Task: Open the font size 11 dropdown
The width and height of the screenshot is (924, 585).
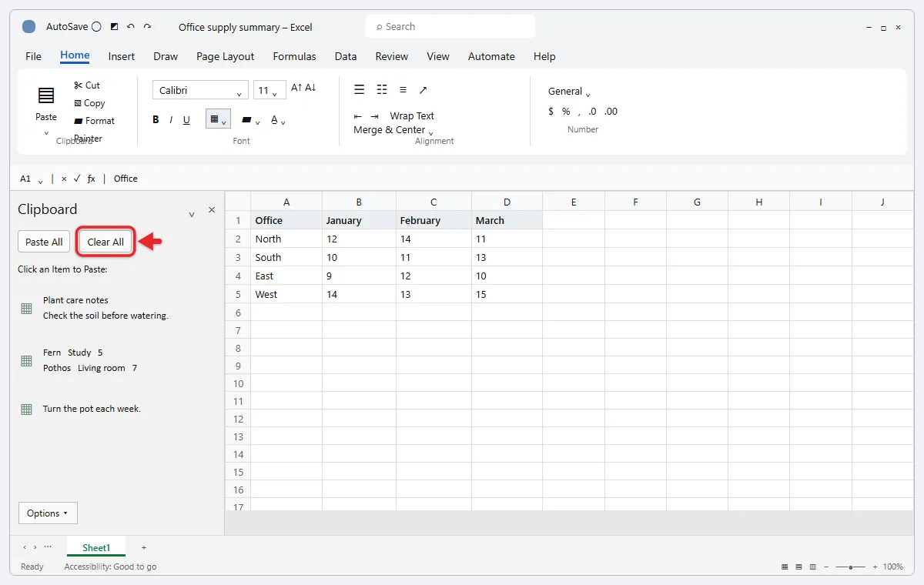Action: (274, 93)
